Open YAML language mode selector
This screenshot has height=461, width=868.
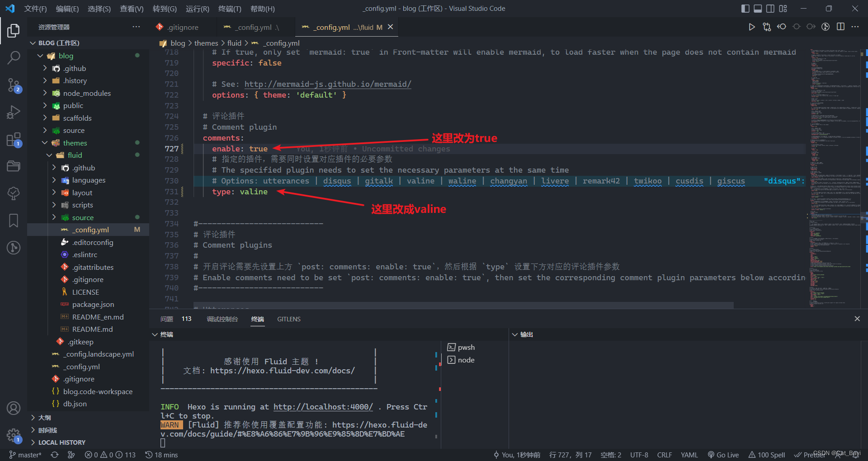(689, 455)
